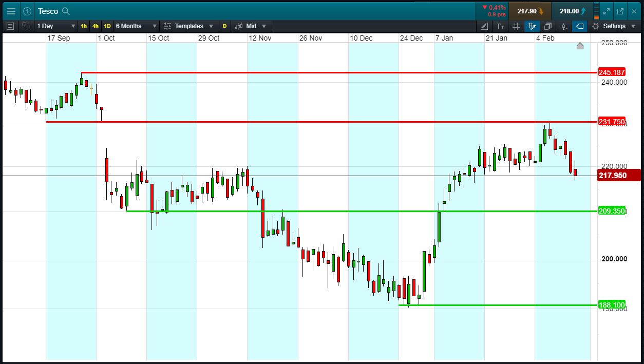Screen dimensions: 644x364
Task: Open the 1 Day interval dropdown
Action: click(55, 26)
